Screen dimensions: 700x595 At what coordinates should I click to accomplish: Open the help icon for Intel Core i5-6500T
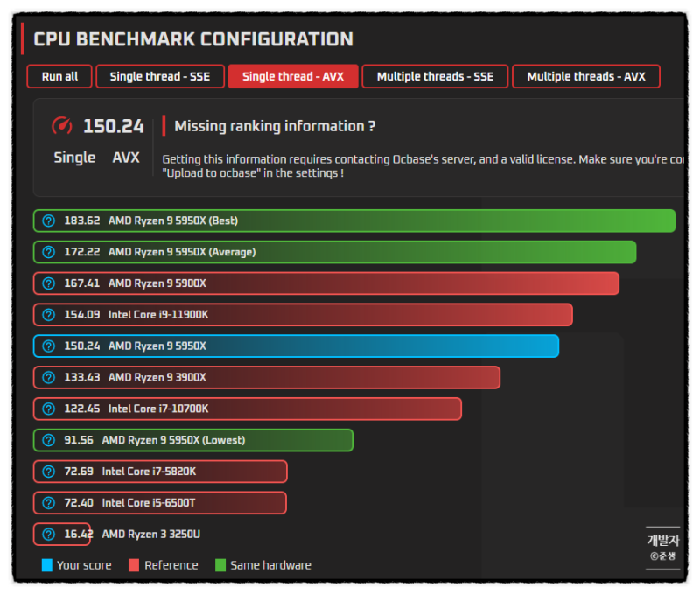47,503
